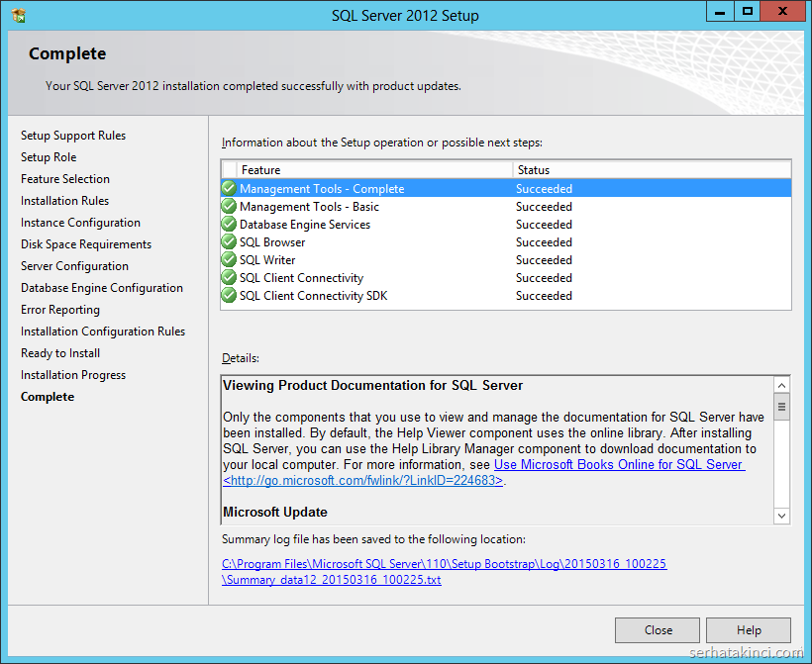Open the summary log file path link
Image resolution: width=812 pixels, height=664 pixels.
(x=444, y=571)
